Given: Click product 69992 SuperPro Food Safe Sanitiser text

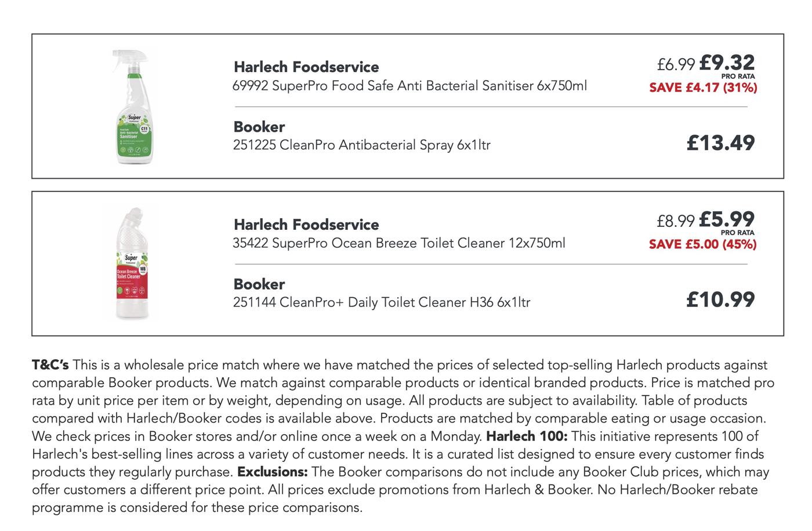Looking at the screenshot, I should click(409, 86).
